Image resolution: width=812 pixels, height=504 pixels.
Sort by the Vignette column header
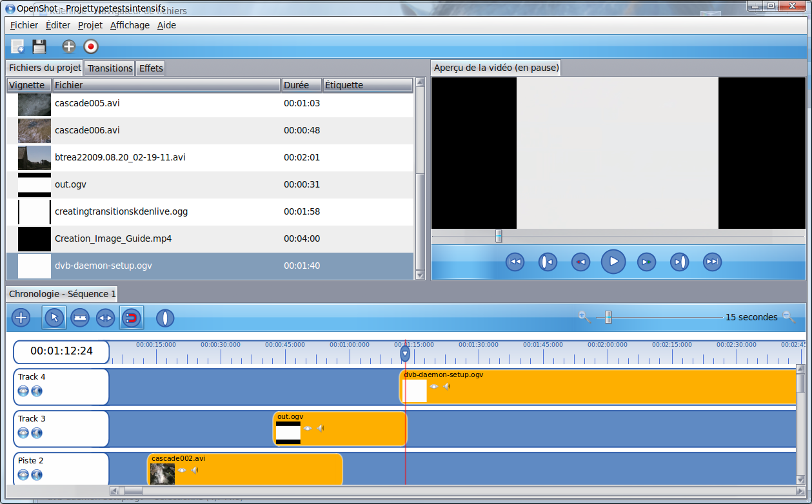pos(29,85)
